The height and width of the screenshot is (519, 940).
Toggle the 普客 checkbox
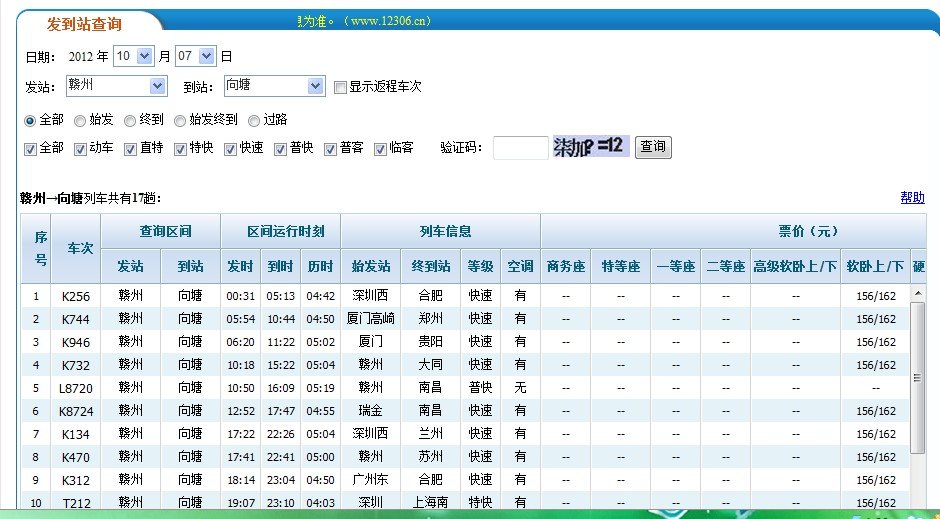point(330,149)
